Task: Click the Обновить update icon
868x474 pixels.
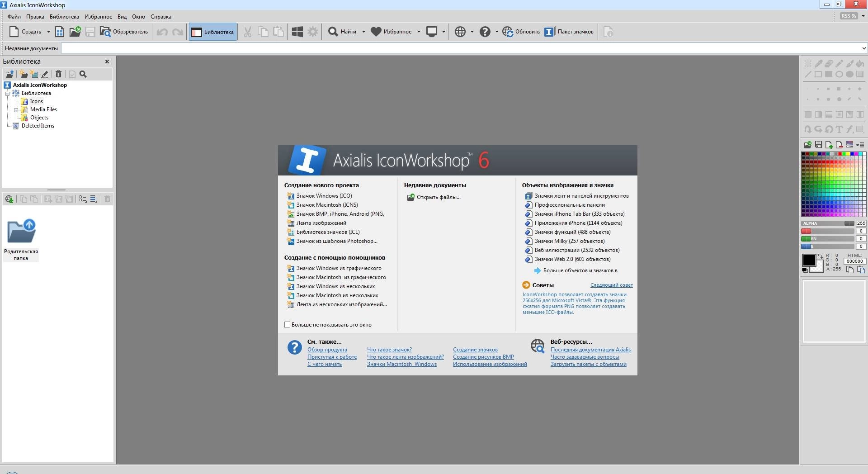Action: (508, 32)
